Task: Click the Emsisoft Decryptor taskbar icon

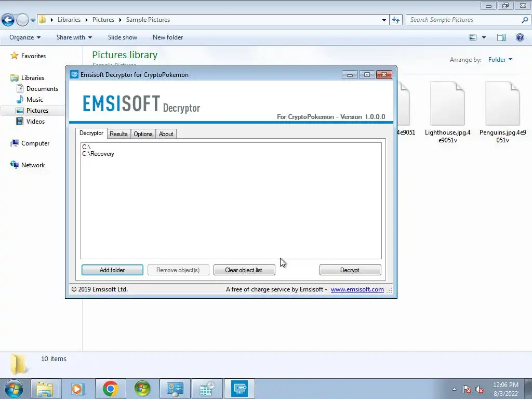Action: (240, 389)
